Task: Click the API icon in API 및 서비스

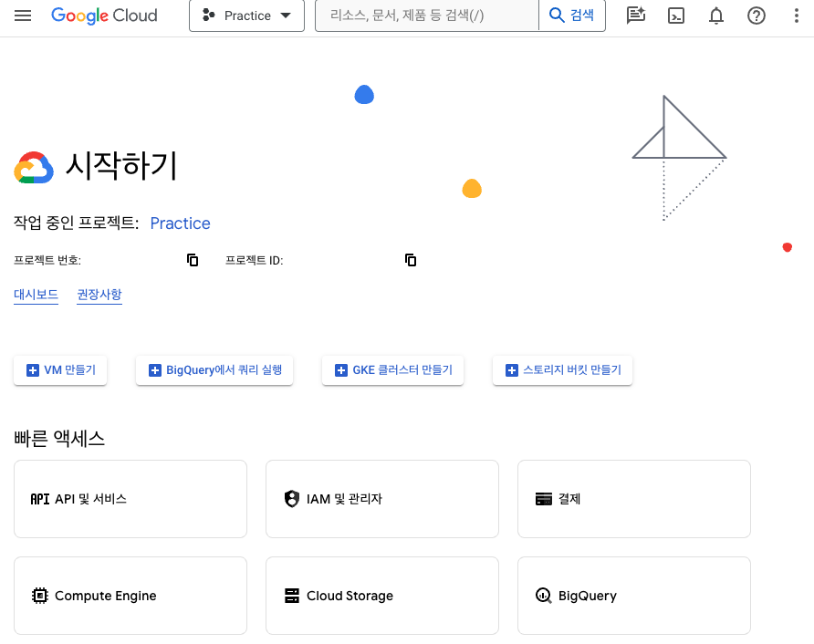Action: click(40, 499)
